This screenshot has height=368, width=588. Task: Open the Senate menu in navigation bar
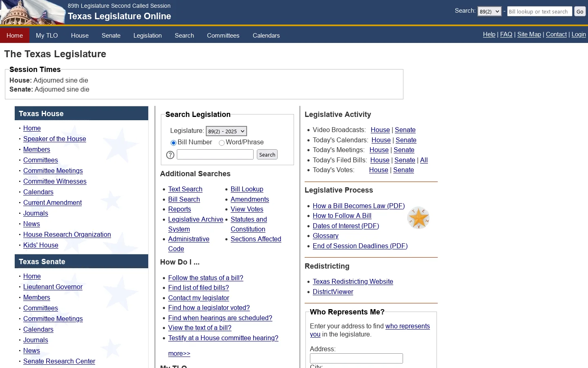(111, 36)
